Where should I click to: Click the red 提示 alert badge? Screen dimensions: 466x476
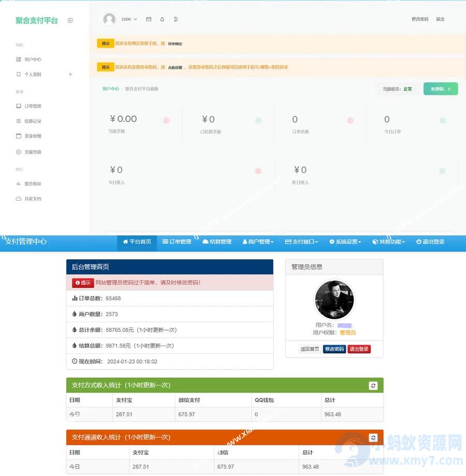tap(83, 282)
